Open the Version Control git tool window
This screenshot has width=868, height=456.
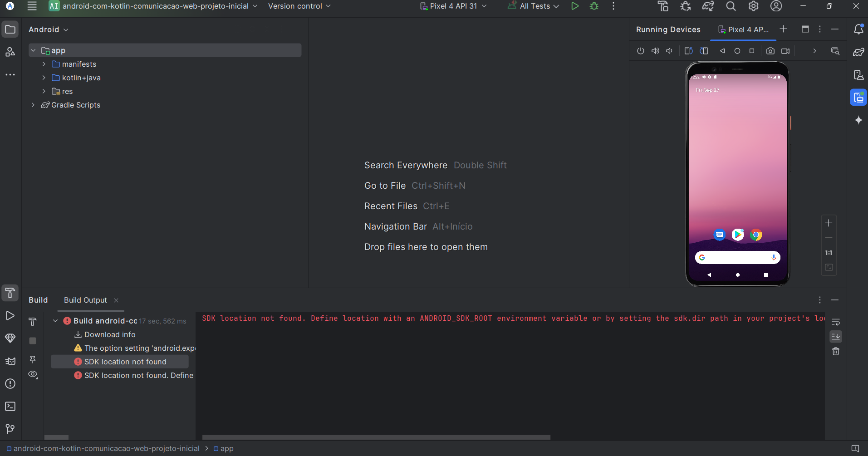[10, 429]
